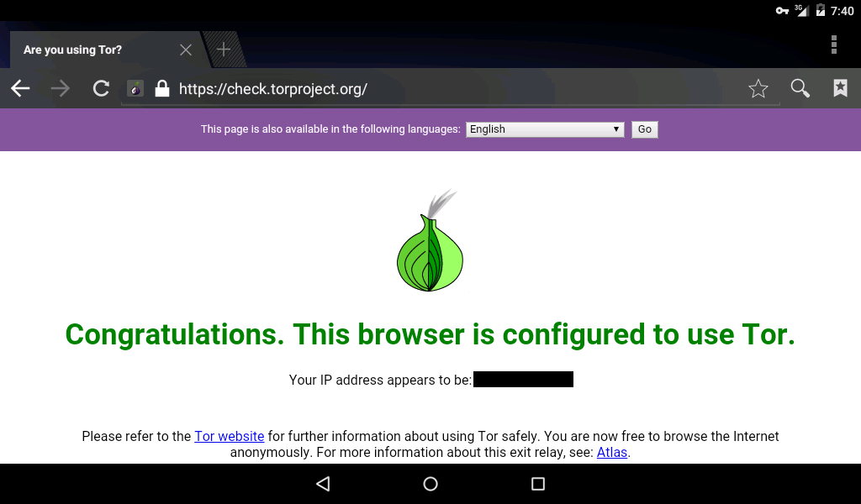The height and width of the screenshot is (504, 861).
Task: Open a new tab with plus
Action: (224, 50)
